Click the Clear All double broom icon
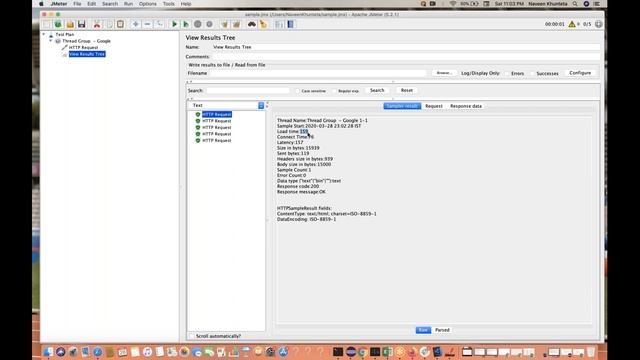The width and height of the screenshot is (640, 360). coord(236,24)
